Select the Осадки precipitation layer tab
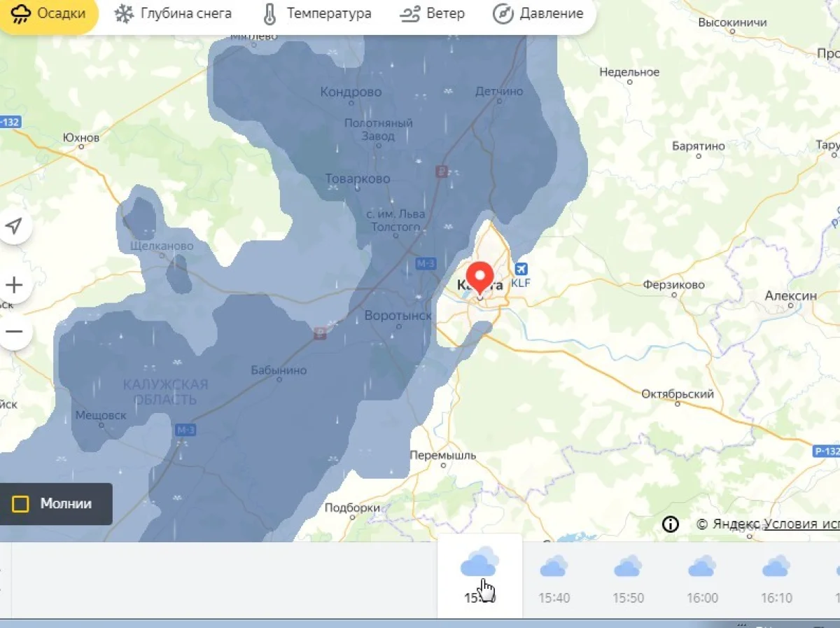Image resolution: width=840 pixels, height=628 pixels. [x=48, y=14]
